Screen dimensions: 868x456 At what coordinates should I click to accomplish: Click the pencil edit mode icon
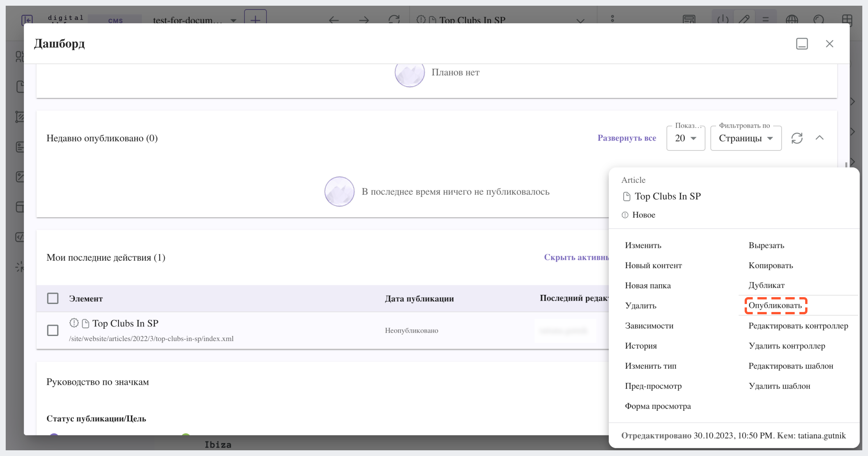click(x=744, y=19)
